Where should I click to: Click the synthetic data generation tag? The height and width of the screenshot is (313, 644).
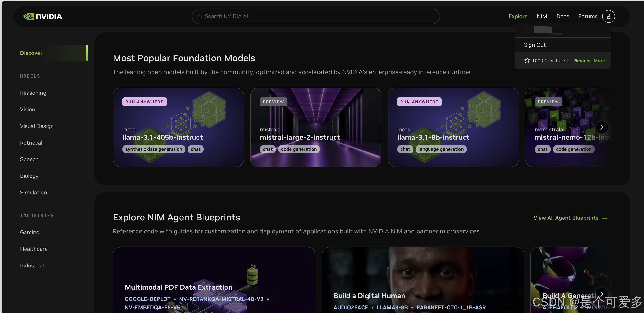coord(153,149)
